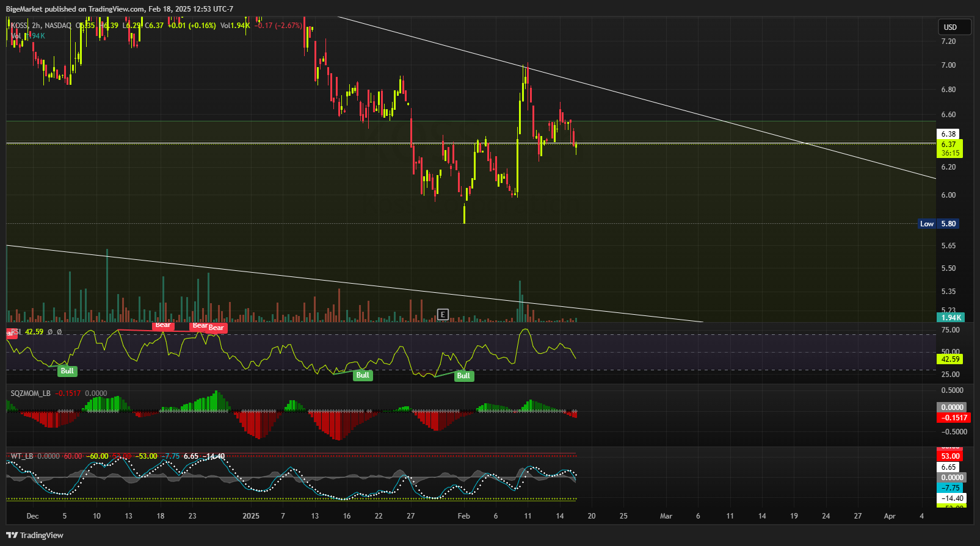The height and width of the screenshot is (546, 980).
Task: Click the Low 5.80 price label
Action: (939, 224)
